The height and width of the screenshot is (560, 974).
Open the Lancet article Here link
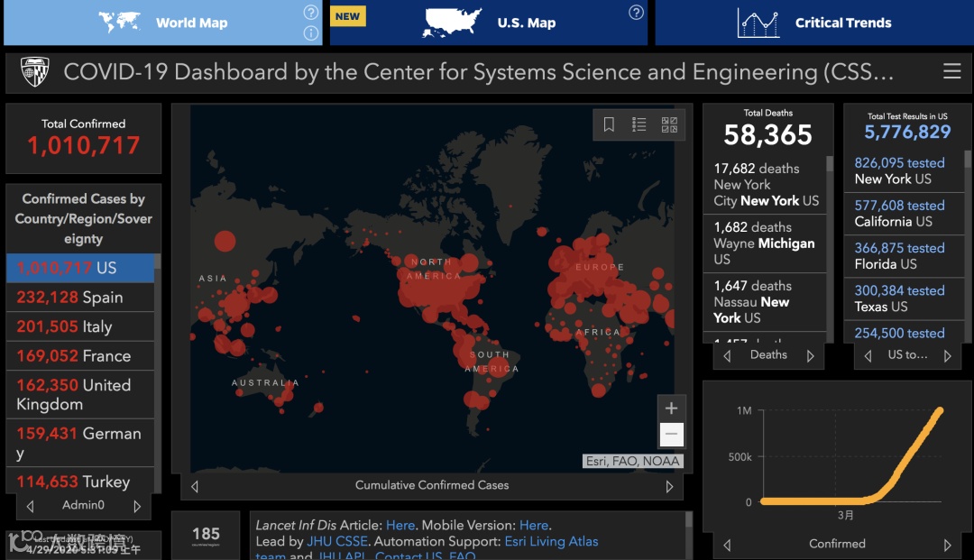pos(400,525)
